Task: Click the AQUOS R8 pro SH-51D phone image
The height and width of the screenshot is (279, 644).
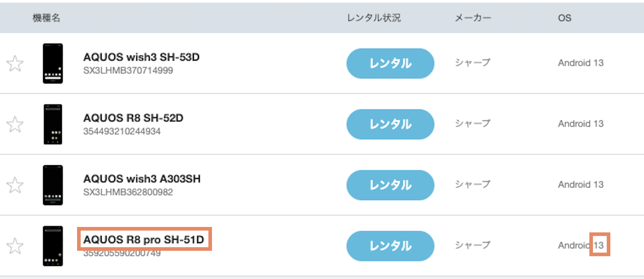Action: point(53,246)
